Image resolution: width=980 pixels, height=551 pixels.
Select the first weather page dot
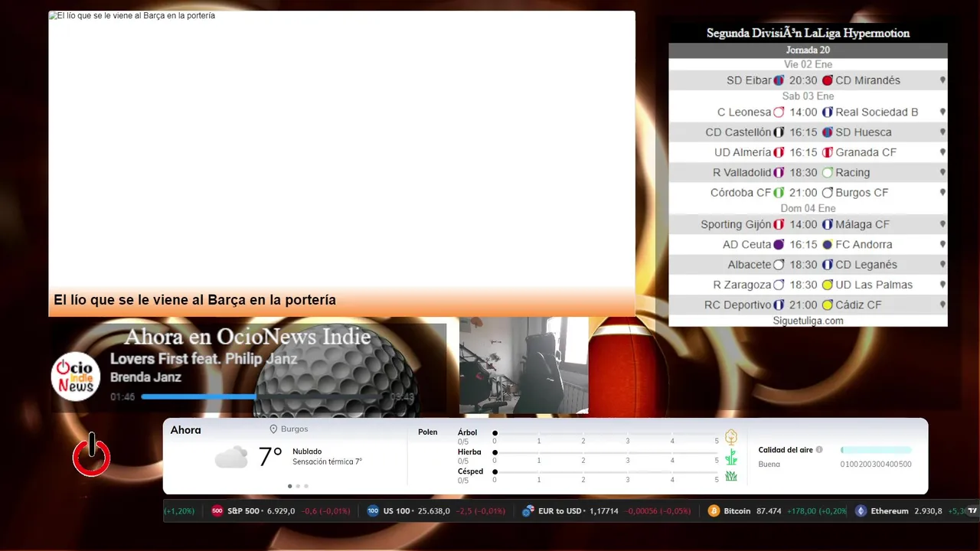(x=289, y=486)
